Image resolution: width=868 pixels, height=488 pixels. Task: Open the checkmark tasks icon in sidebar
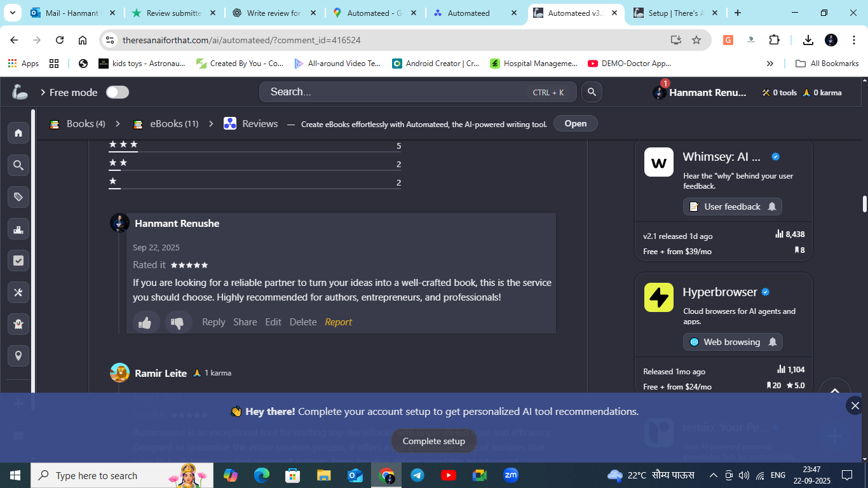point(18,261)
